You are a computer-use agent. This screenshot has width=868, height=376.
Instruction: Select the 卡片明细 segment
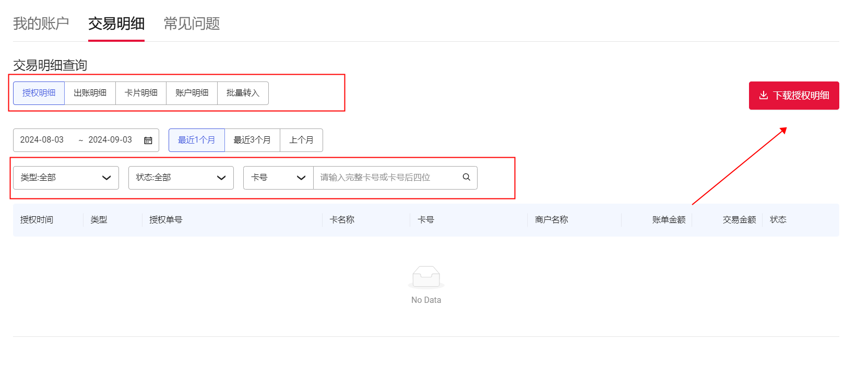click(141, 93)
